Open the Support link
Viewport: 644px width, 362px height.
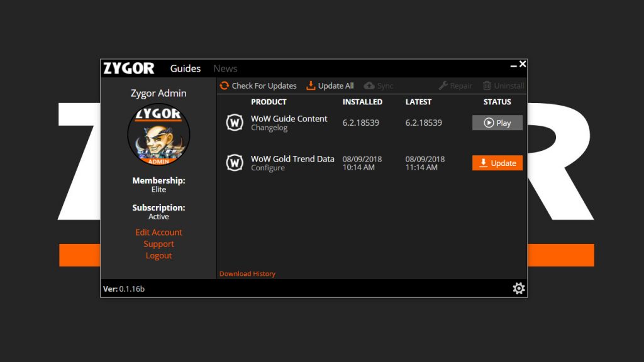(x=158, y=244)
